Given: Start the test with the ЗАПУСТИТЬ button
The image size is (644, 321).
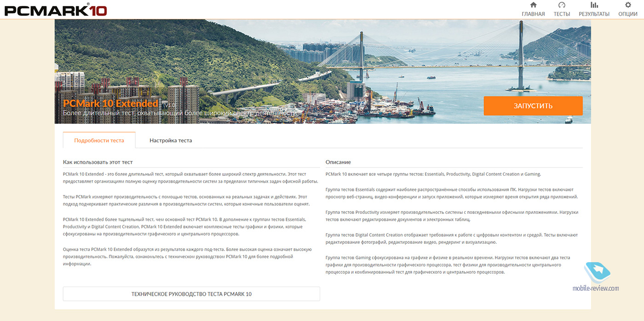Looking at the screenshot, I should pyautogui.click(x=533, y=106).
